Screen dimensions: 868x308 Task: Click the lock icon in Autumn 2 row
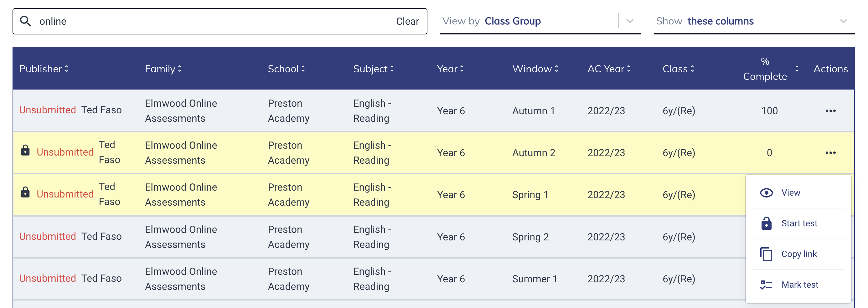[25, 150]
